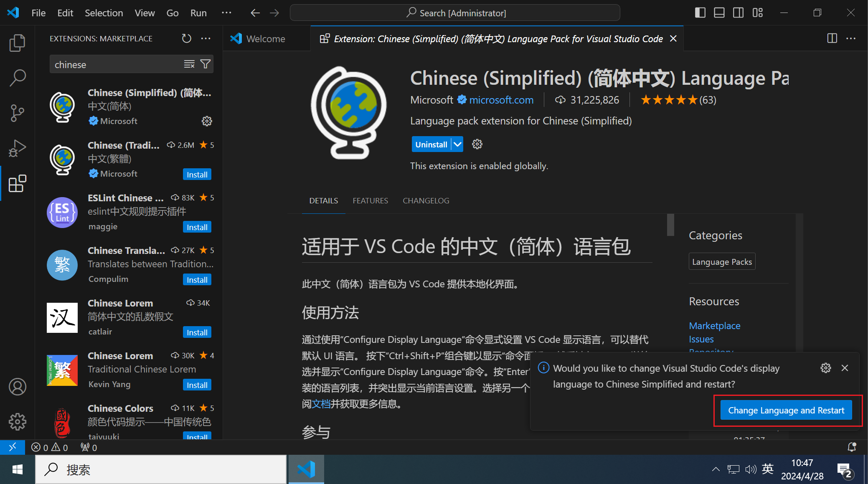Open the Source Control view

17,113
